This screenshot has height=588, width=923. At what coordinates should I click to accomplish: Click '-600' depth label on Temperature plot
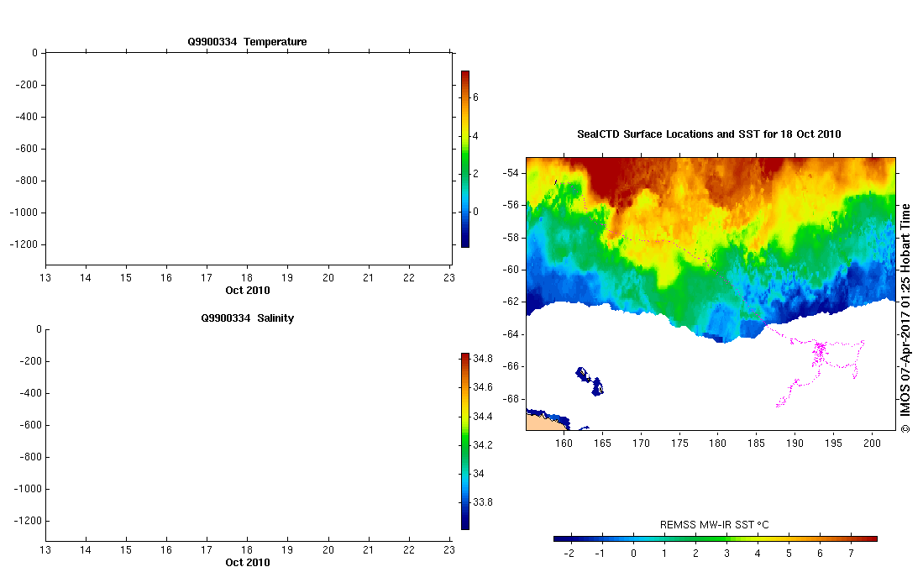pyautogui.click(x=27, y=149)
